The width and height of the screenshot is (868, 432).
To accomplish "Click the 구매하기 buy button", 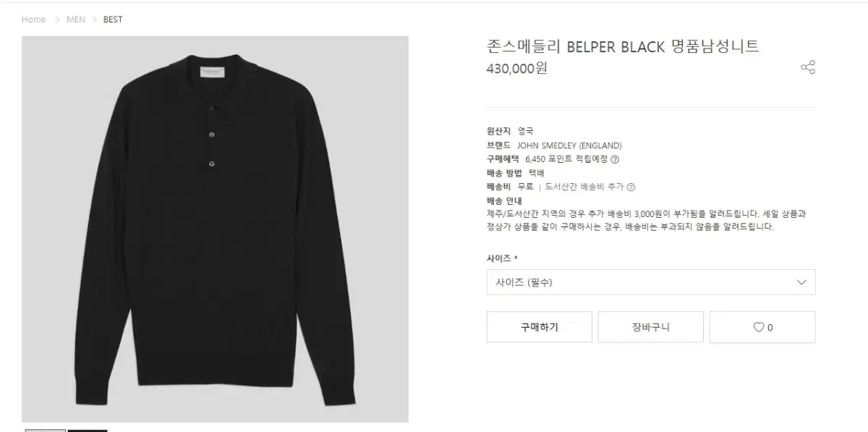I will point(540,327).
